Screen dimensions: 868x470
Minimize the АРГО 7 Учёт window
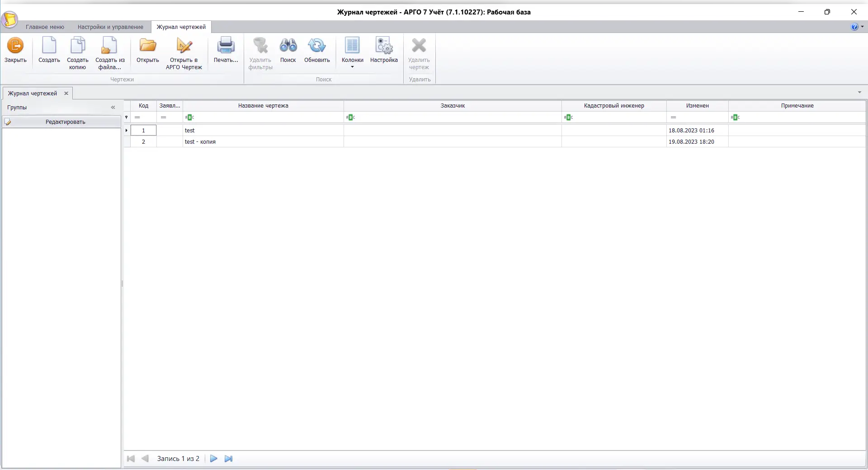point(801,12)
